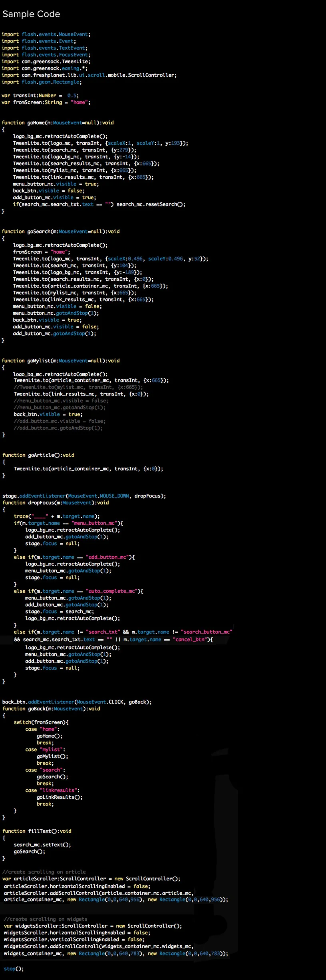The height and width of the screenshot is (980, 326).
Task: Click 'case "mylist":'
Action: (46, 750)
